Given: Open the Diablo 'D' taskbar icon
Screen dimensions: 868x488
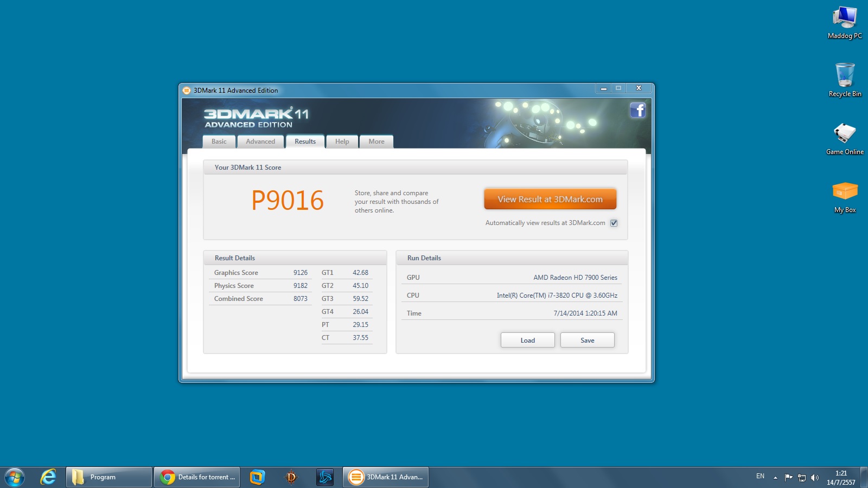Looking at the screenshot, I should [x=291, y=477].
